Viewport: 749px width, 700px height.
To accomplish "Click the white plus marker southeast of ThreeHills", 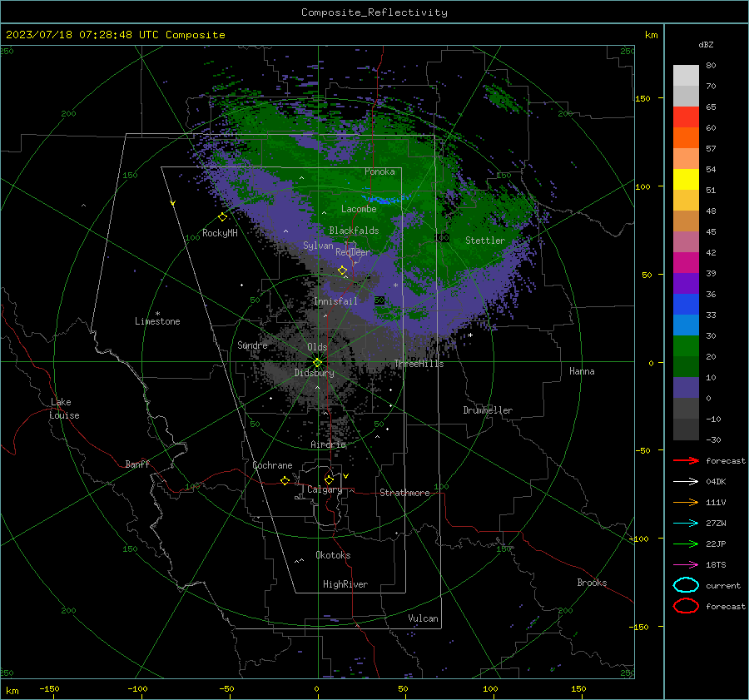I will tap(470, 335).
